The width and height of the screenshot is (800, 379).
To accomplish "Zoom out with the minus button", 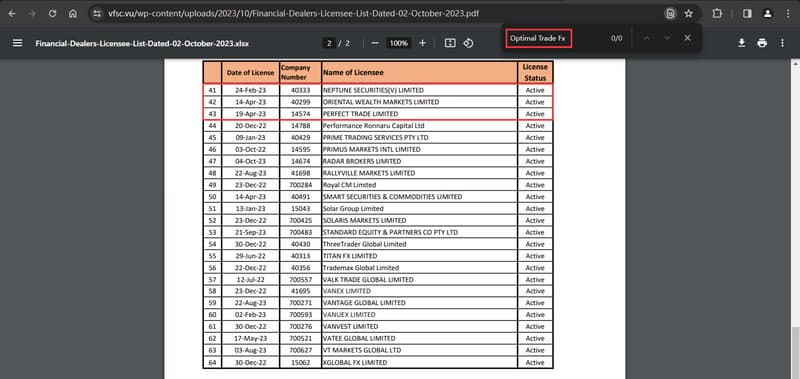I will [x=375, y=43].
